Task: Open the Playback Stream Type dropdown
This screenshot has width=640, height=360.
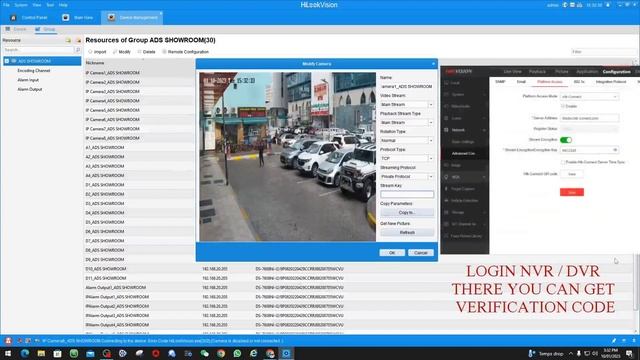Action: pyautogui.click(x=407, y=122)
